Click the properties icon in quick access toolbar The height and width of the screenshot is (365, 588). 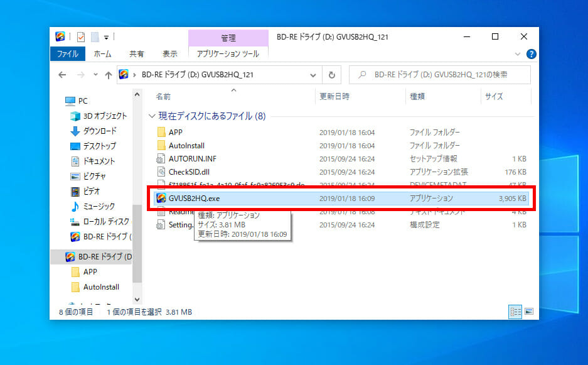(x=80, y=37)
